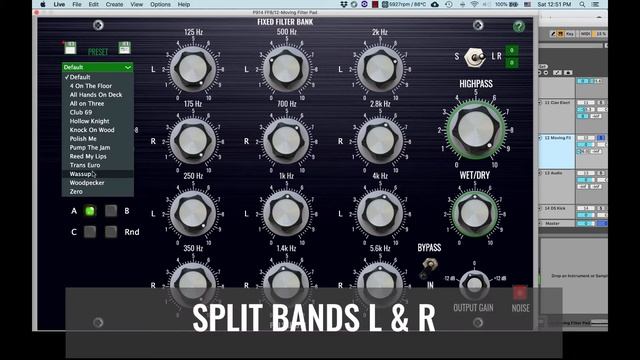
Task: Open the Live menu
Action: [x=59, y=4]
